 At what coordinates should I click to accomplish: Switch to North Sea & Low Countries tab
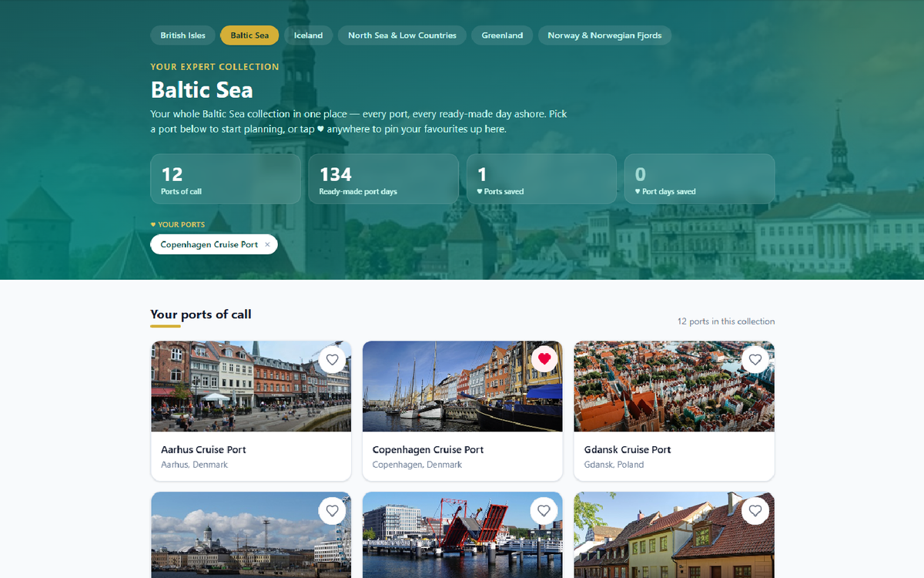pos(402,35)
